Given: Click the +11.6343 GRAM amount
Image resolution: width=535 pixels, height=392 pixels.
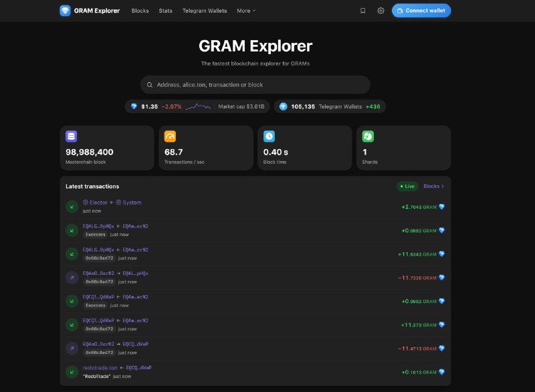Looking at the screenshot, I should [x=417, y=254].
